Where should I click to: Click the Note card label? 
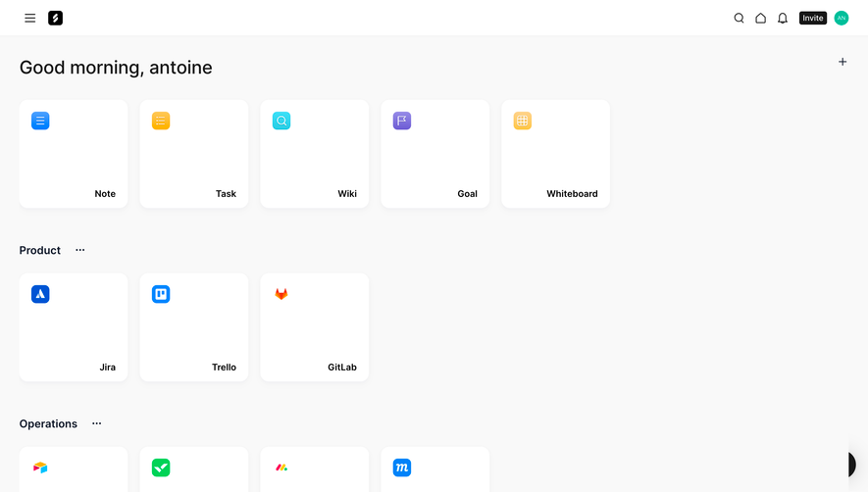coord(105,194)
